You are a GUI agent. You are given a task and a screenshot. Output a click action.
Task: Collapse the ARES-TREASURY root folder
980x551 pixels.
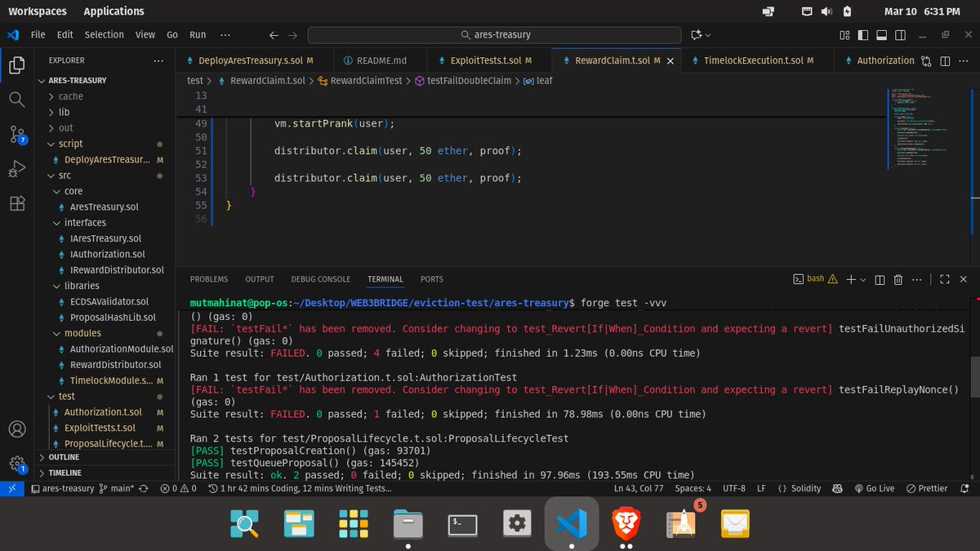(x=105, y=81)
